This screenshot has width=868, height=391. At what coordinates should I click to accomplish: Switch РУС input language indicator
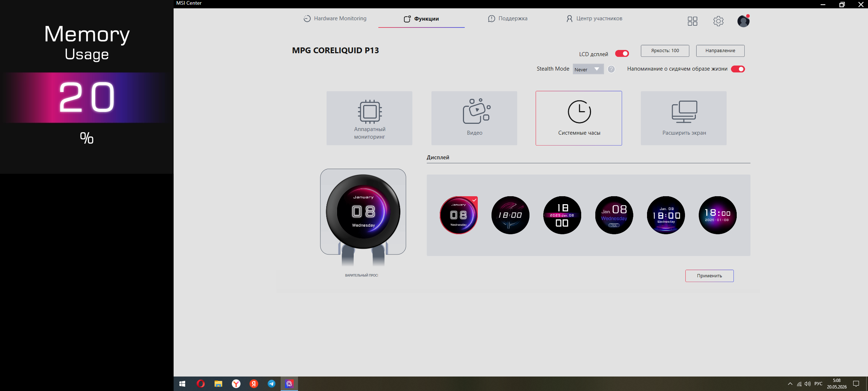818,384
